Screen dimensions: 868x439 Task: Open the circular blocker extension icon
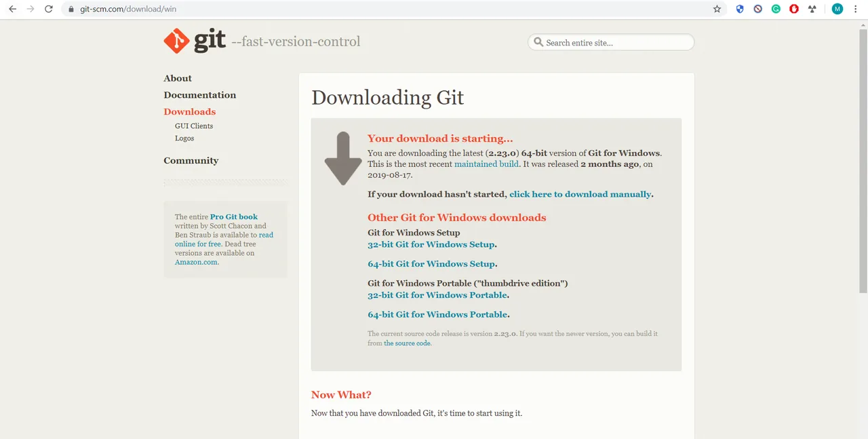758,9
